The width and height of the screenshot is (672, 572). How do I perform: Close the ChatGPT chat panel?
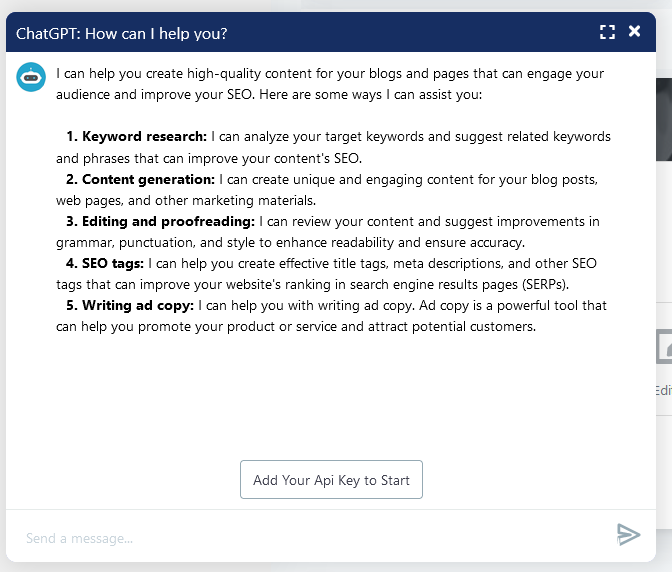tap(634, 32)
